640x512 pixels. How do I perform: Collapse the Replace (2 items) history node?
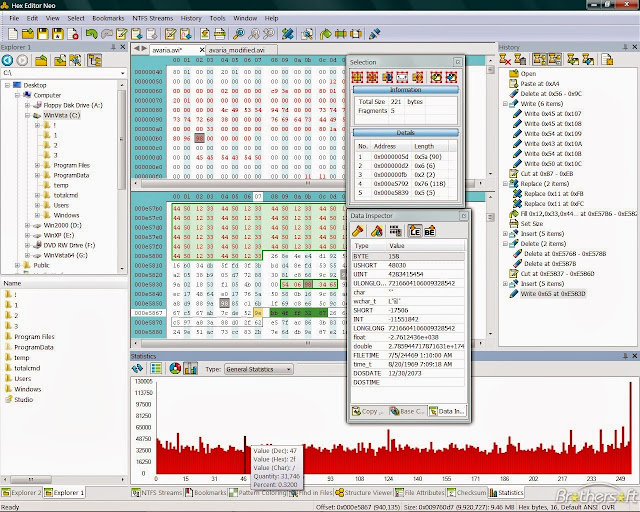pos(505,184)
